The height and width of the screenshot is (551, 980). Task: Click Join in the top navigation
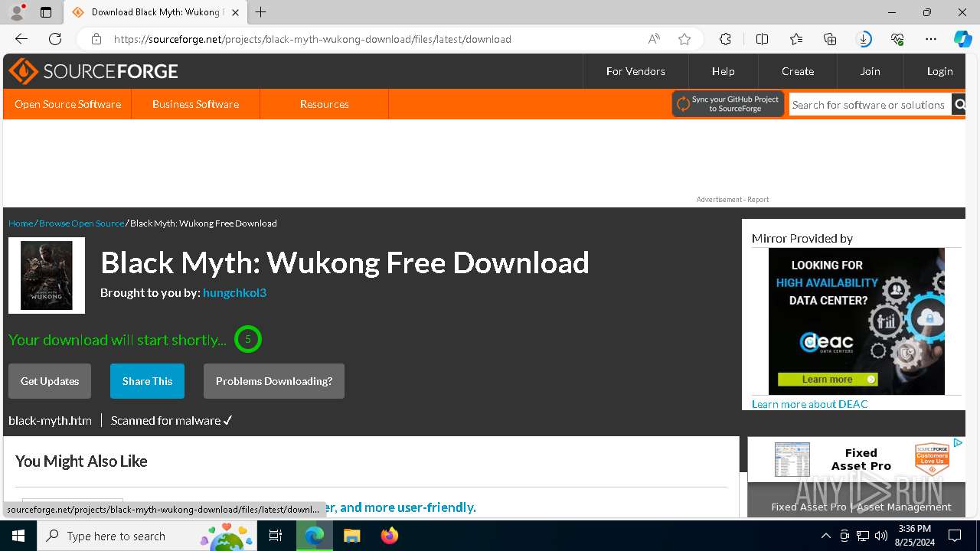[x=871, y=71]
